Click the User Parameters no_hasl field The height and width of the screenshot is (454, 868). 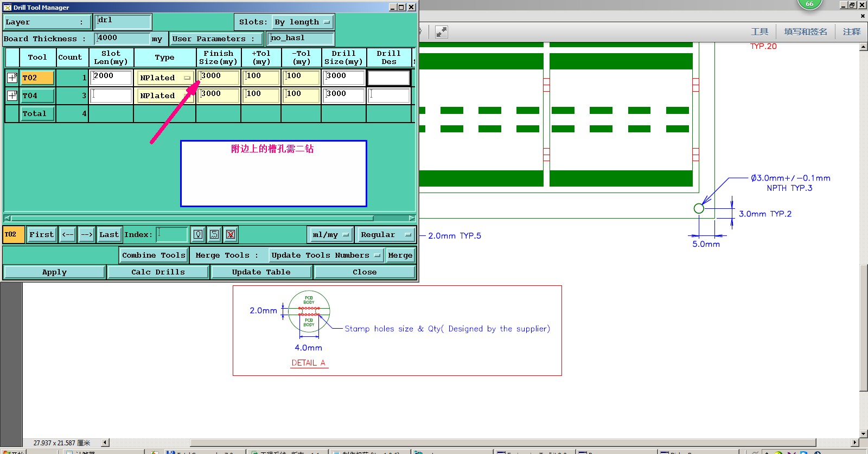[301, 39]
